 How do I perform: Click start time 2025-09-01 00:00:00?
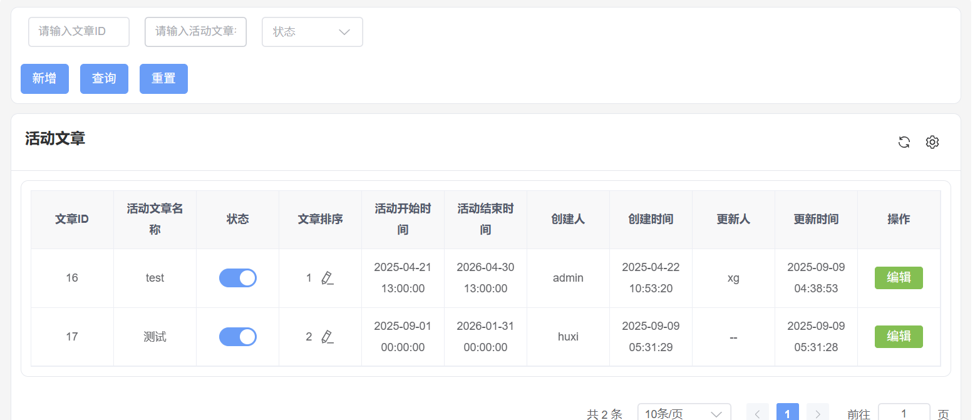pos(403,337)
